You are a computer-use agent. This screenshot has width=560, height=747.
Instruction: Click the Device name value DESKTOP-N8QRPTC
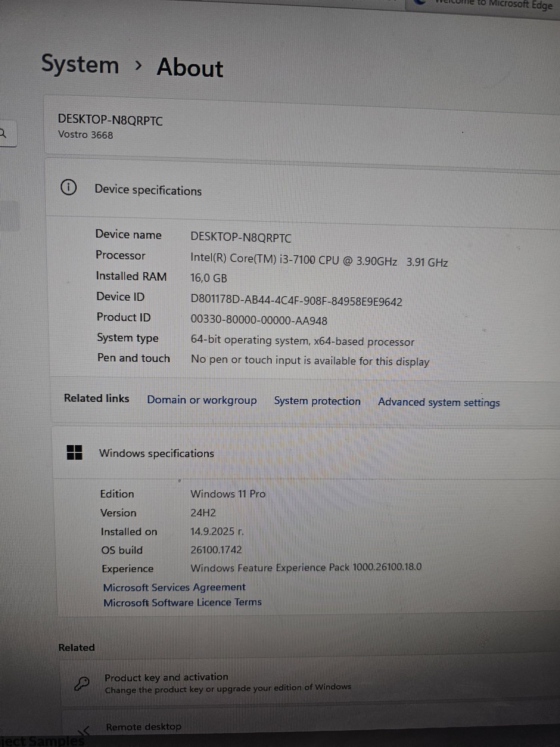pos(241,237)
